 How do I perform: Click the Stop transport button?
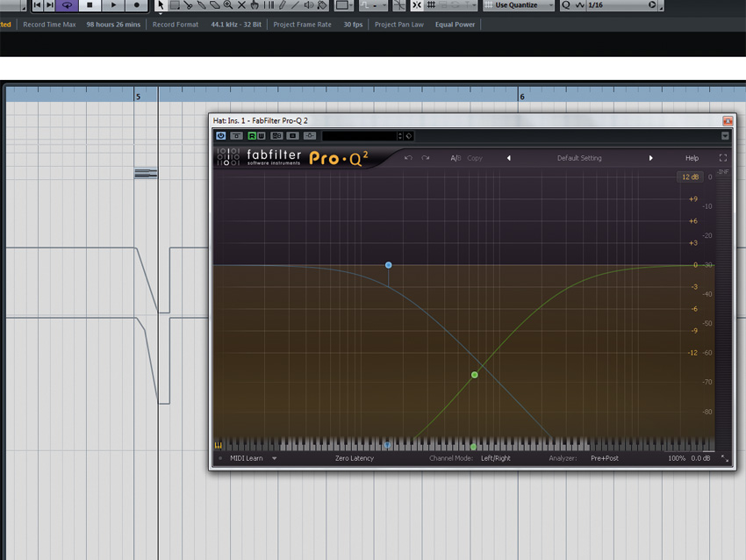[x=90, y=5]
